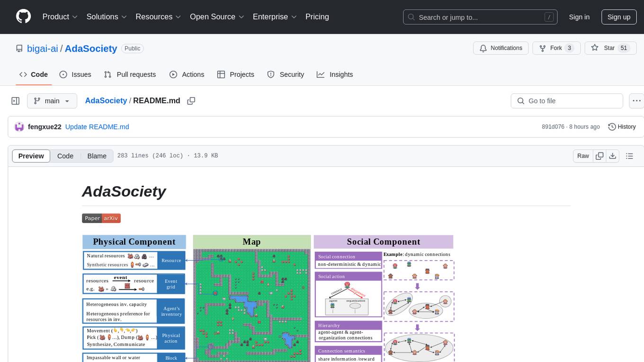
Task: Select the Preview view
Action: click(31, 156)
